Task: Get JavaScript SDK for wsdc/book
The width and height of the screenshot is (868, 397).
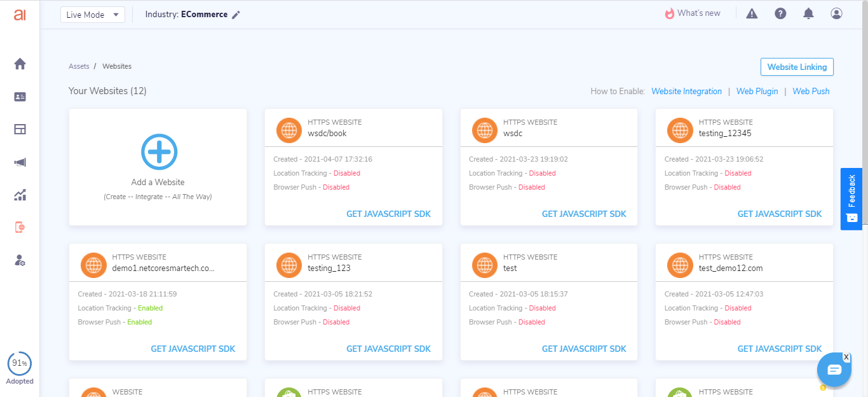Action: tap(388, 214)
